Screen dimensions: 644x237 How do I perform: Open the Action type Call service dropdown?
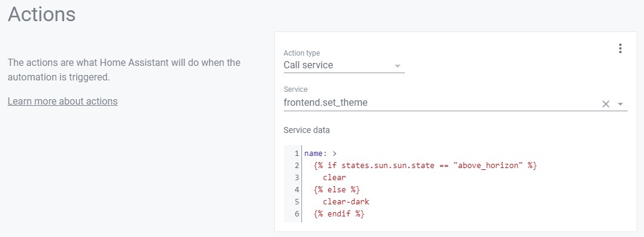point(344,65)
